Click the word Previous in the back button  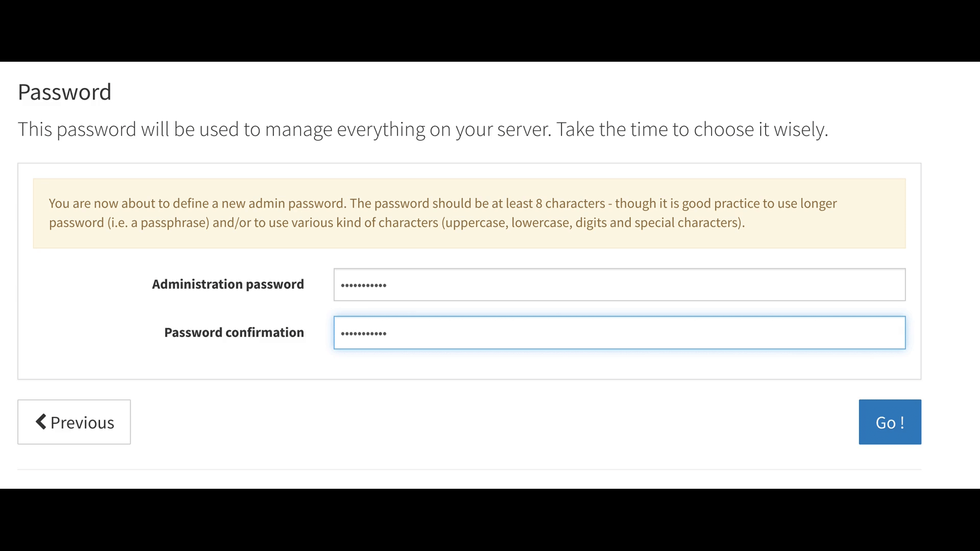[x=82, y=423]
